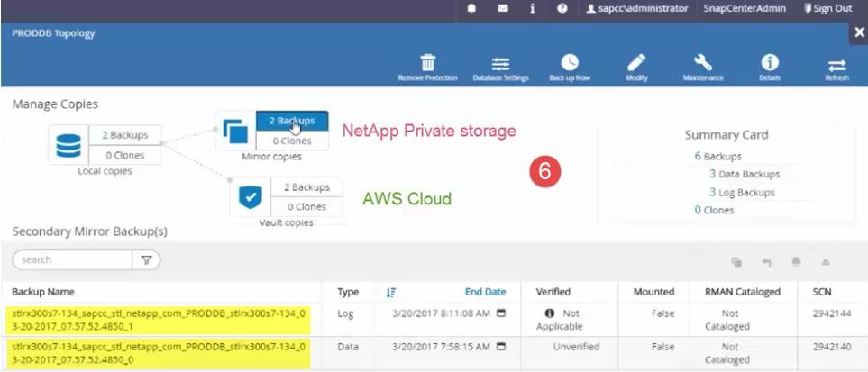Select Vault copies 2 Backups tile

305,187
